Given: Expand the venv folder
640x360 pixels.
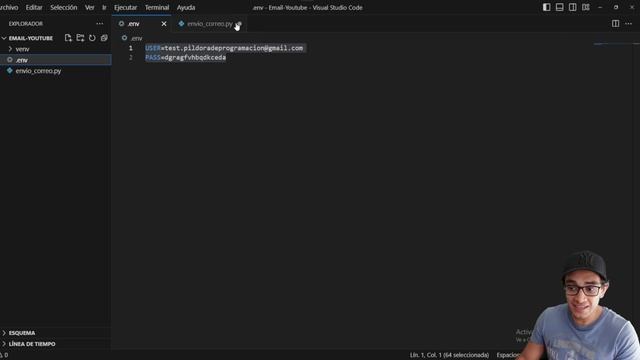Looking at the screenshot, I should point(56,49).
